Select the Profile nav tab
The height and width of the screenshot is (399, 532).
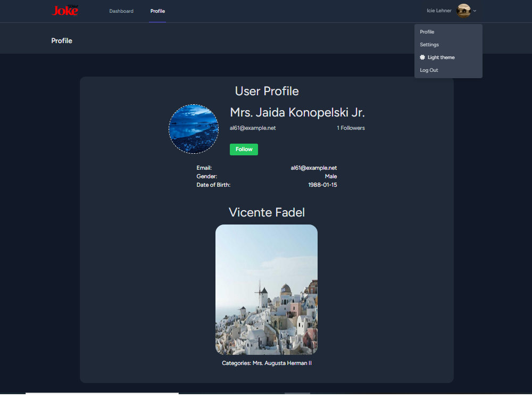click(157, 11)
